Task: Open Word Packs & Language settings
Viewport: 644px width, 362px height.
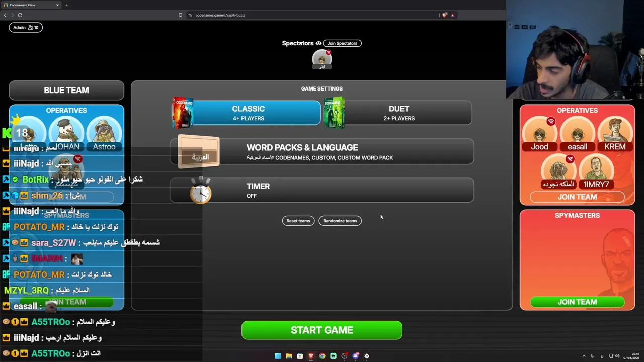Action: point(322,151)
